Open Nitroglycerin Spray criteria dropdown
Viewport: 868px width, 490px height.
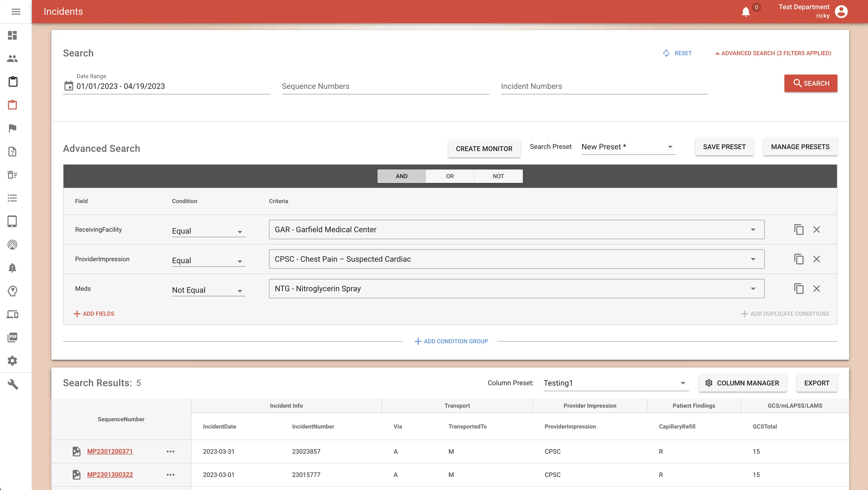517,289
